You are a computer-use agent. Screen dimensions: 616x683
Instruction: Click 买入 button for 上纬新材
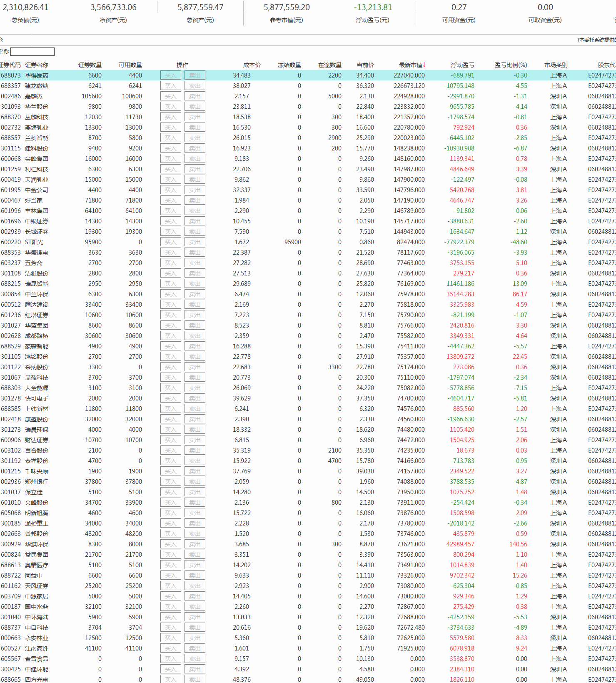tap(171, 409)
